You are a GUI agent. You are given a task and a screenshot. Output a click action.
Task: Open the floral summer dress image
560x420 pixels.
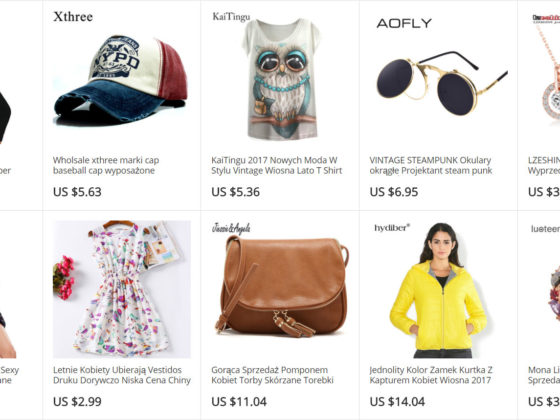122,289
